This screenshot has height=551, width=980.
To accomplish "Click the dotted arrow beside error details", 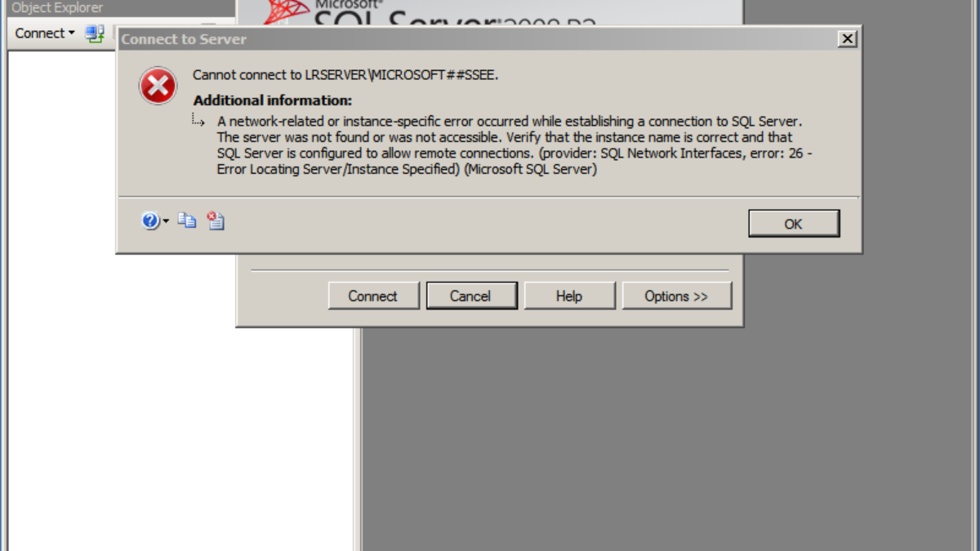I will point(198,121).
